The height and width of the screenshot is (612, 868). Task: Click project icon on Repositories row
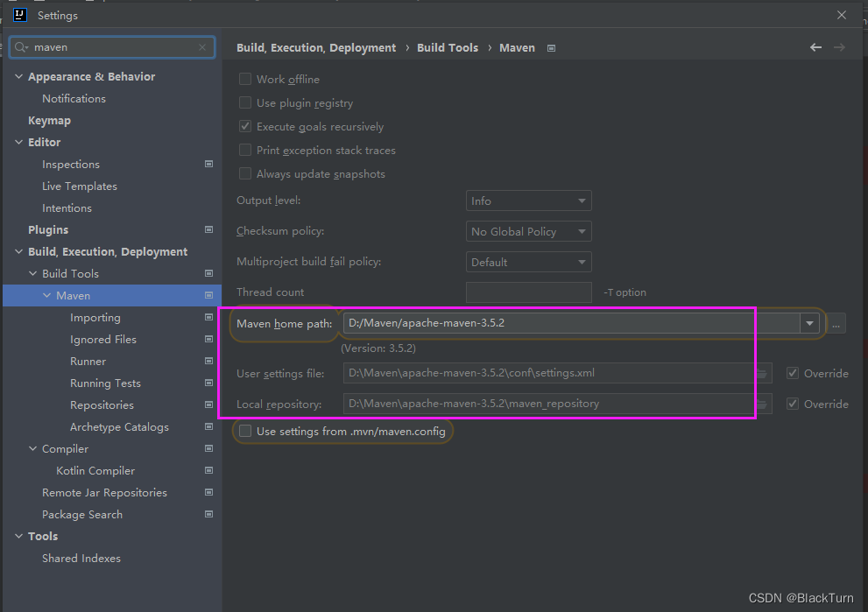208,404
